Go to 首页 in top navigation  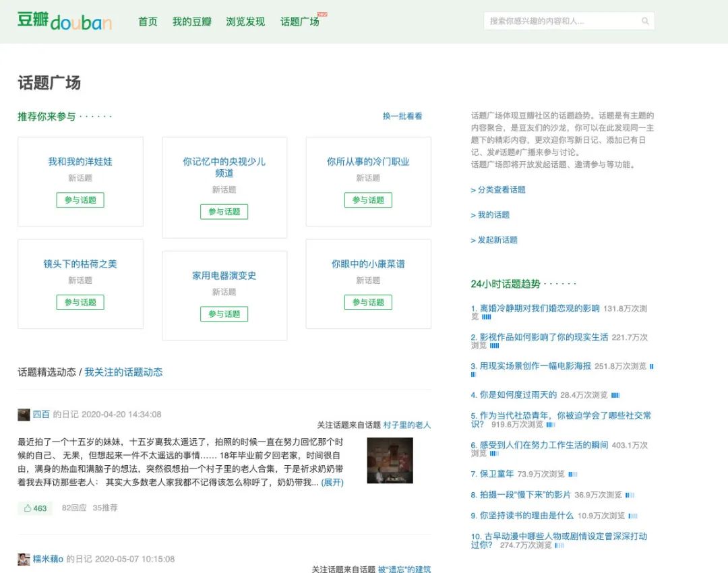[148, 22]
